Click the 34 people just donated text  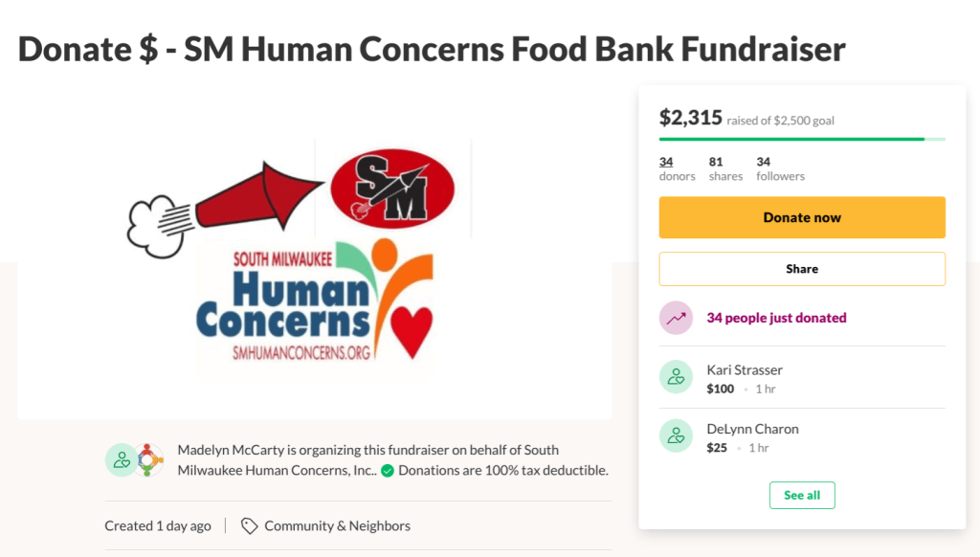click(x=776, y=318)
